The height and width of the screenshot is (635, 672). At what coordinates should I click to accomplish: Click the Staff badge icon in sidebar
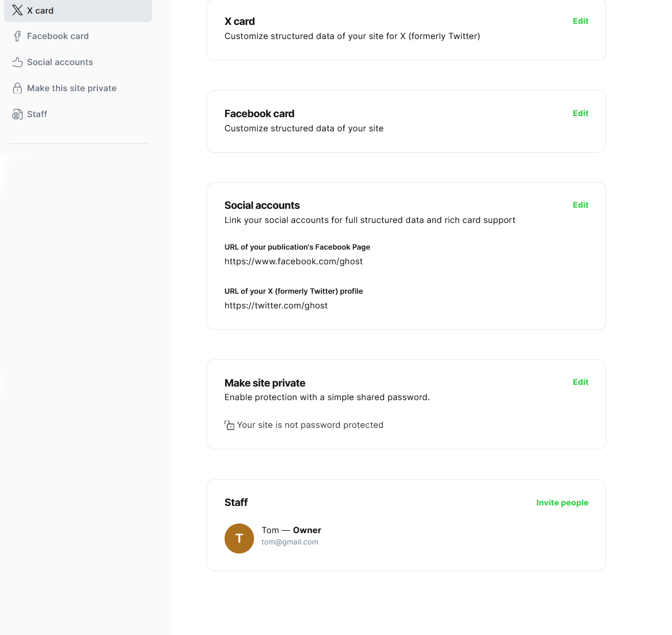click(x=18, y=114)
